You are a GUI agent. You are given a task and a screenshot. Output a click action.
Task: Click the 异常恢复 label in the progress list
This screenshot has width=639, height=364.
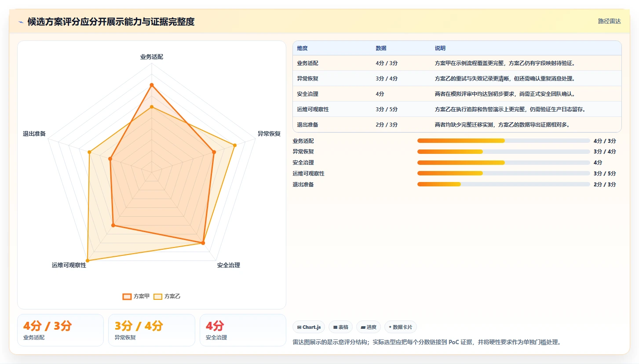coord(303,152)
